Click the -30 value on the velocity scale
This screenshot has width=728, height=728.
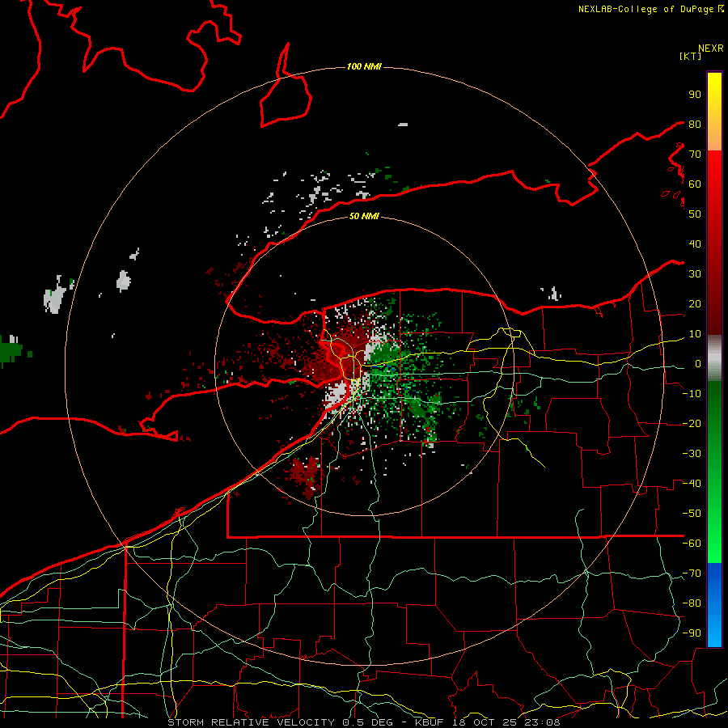coord(692,454)
